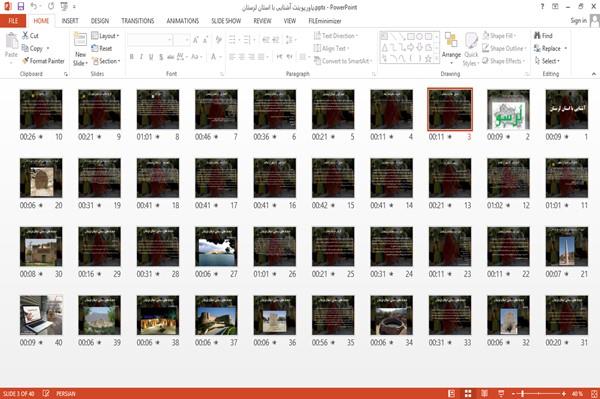Screen dimensions: 600x399
Task: Click the Redo arrow in the quick access toolbar
Action: (x=51, y=6)
